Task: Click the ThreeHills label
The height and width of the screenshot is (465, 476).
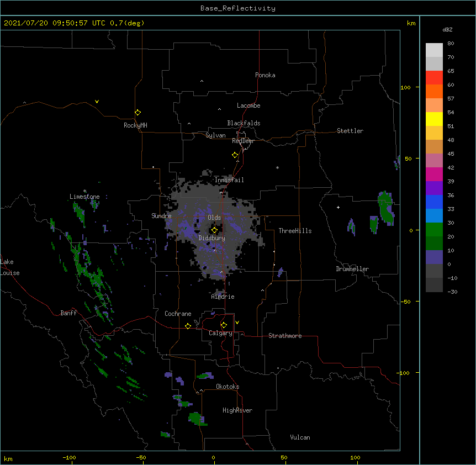Action: pos(295,231)
